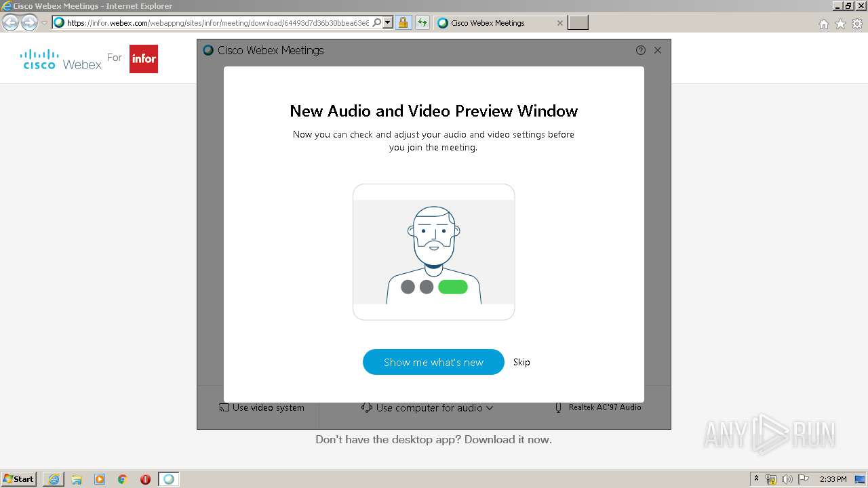Click the video system screen icon

coord(224,407)
